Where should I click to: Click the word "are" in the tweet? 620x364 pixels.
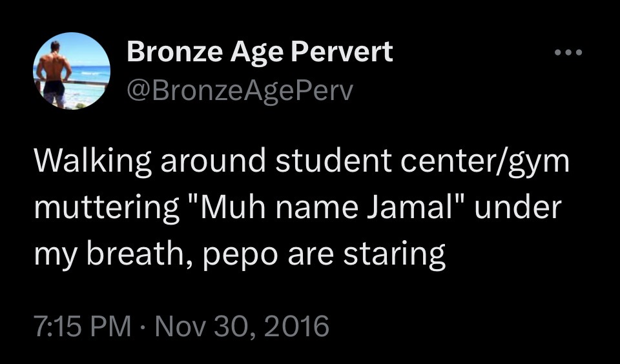pos(311,254)
